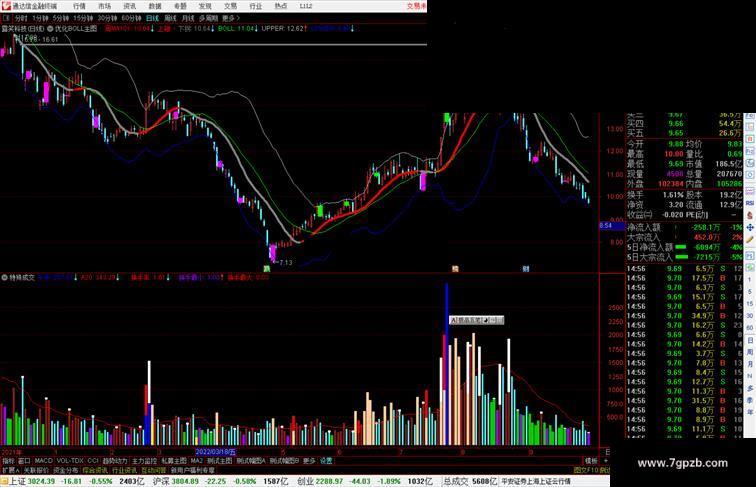This screenshot has height=487, width=756.
Task: Select the 主力监控 indicator tab
Action: (144, 461)
